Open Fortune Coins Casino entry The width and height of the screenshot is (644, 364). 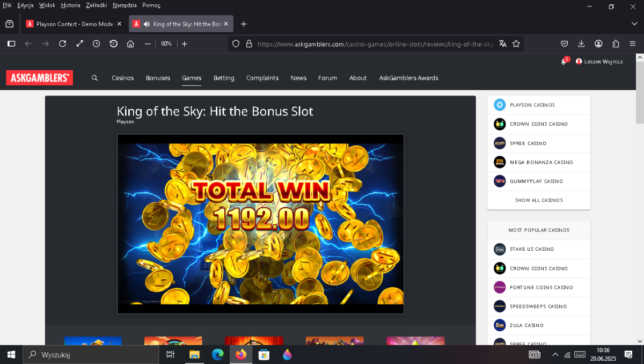point(538,287)
